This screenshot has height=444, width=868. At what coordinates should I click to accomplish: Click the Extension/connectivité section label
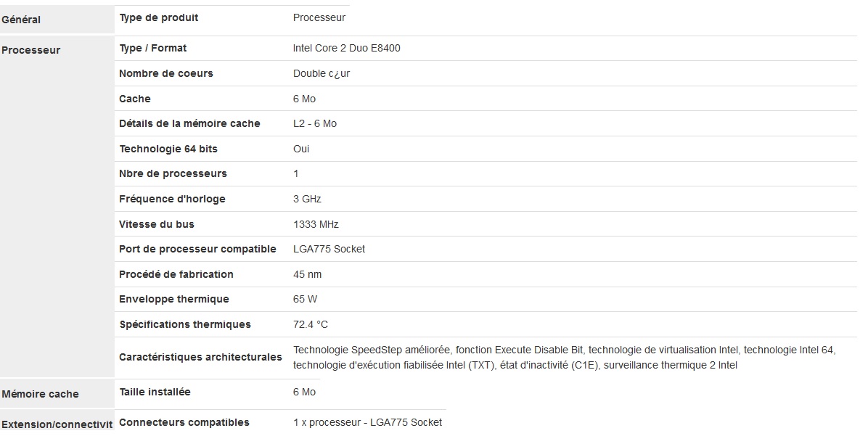pos(57,424)
